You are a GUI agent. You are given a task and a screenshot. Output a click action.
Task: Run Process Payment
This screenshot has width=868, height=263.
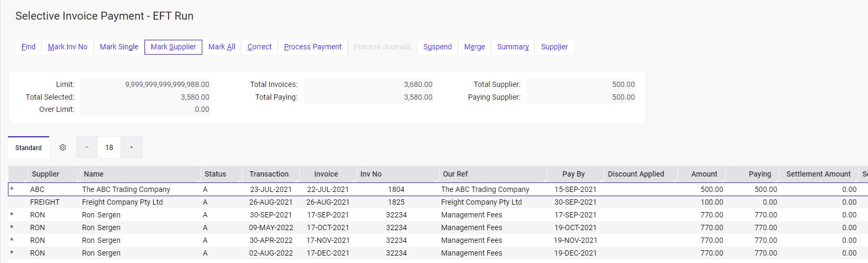[312, 47]
